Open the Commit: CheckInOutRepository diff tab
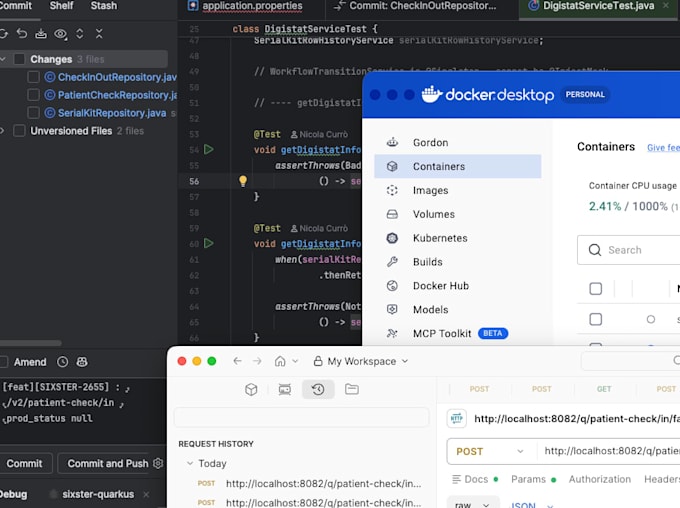Screen dimensions: 680x508 [x=415, y=6]
